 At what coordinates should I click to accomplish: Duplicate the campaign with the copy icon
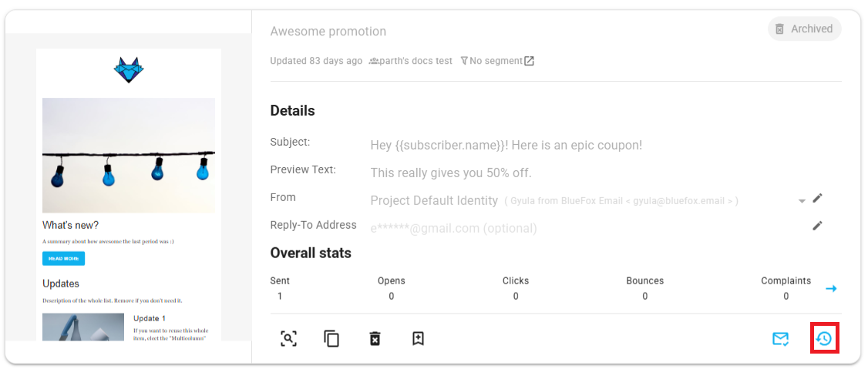click(x=331, y=338)
